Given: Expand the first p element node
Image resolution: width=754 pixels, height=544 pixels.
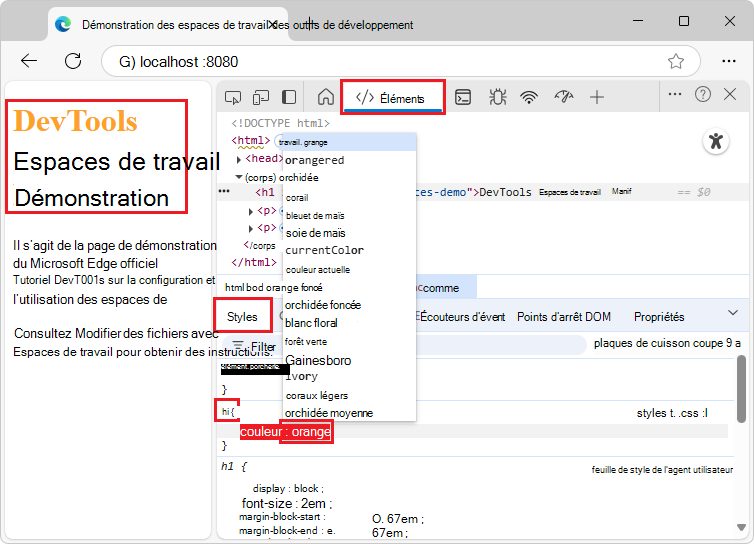Looking at the screenshot, I should click(x=251, y=212).
